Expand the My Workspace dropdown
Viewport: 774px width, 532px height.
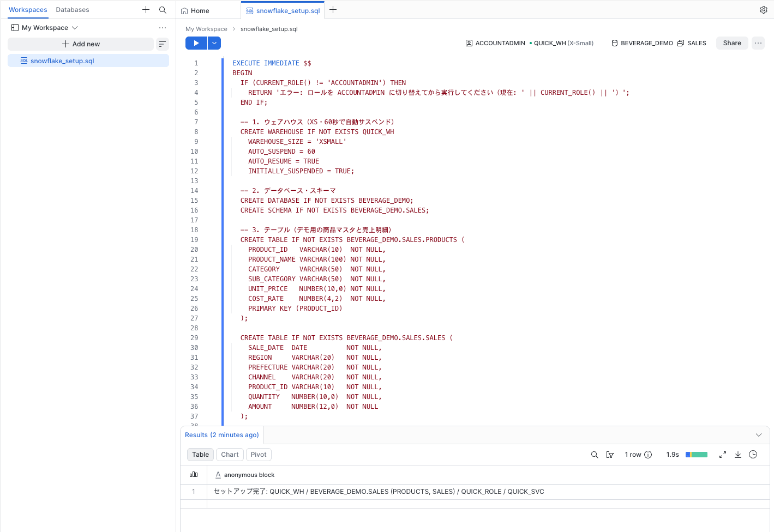click(75, 28)
